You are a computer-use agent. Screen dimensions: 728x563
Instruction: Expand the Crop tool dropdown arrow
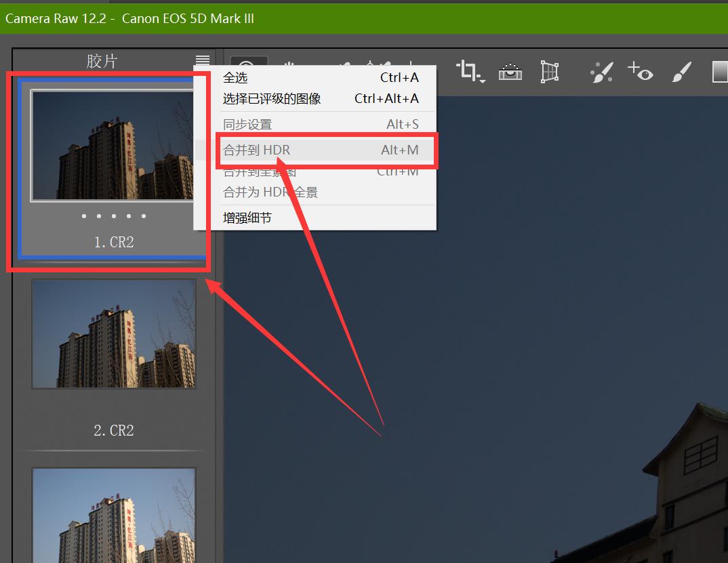coord(482,81)
